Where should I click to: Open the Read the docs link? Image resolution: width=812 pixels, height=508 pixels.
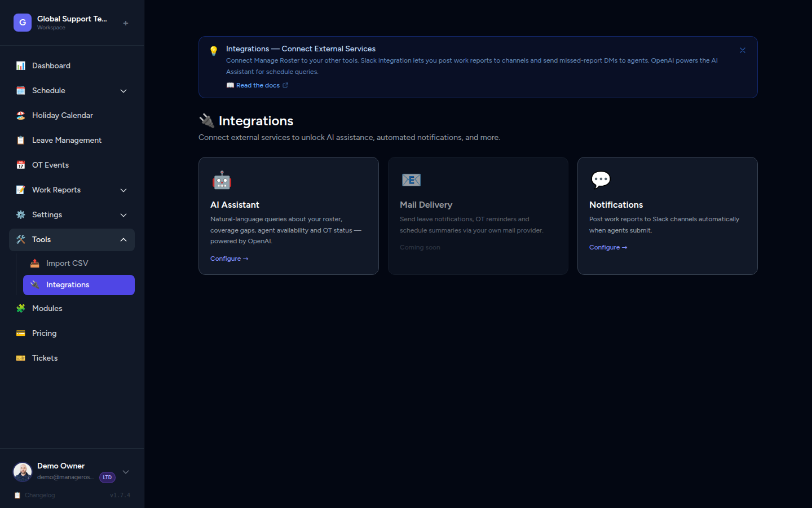point(258,85)
